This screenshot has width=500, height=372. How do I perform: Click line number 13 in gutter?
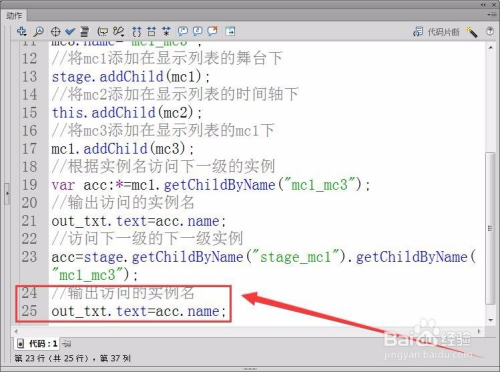click(x=30, y=77)
